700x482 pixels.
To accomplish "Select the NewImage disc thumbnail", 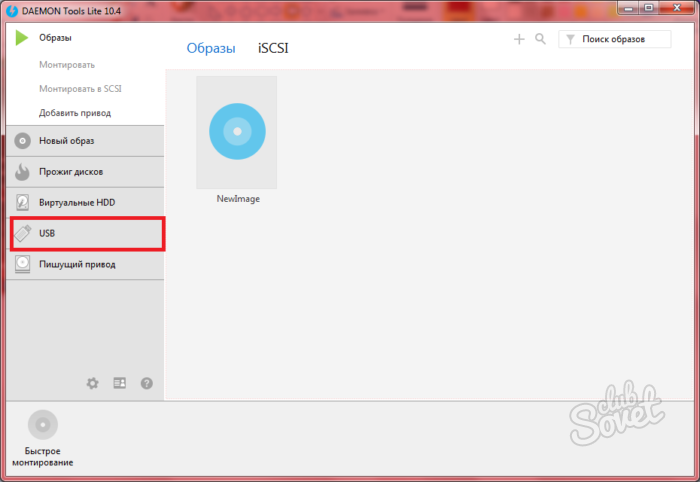I will point(237,132).
